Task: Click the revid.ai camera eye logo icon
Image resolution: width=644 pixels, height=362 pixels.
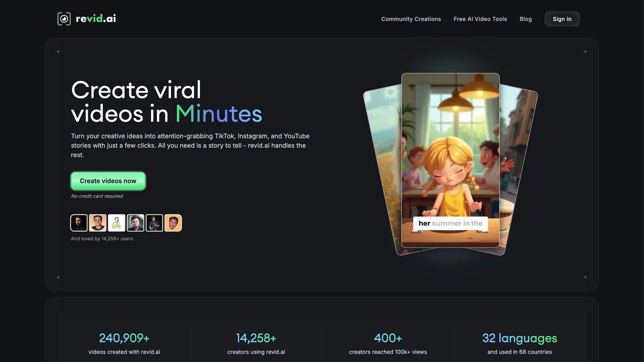Action: (x=64, y=19)
